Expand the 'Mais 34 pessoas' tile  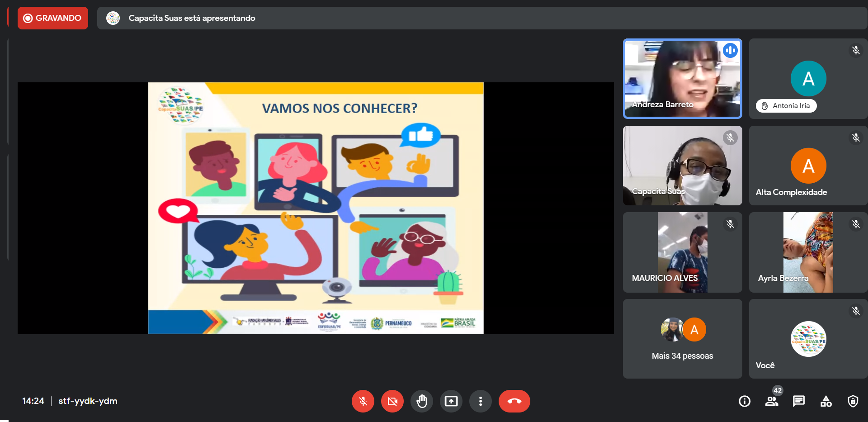click(x=682, y=339)
